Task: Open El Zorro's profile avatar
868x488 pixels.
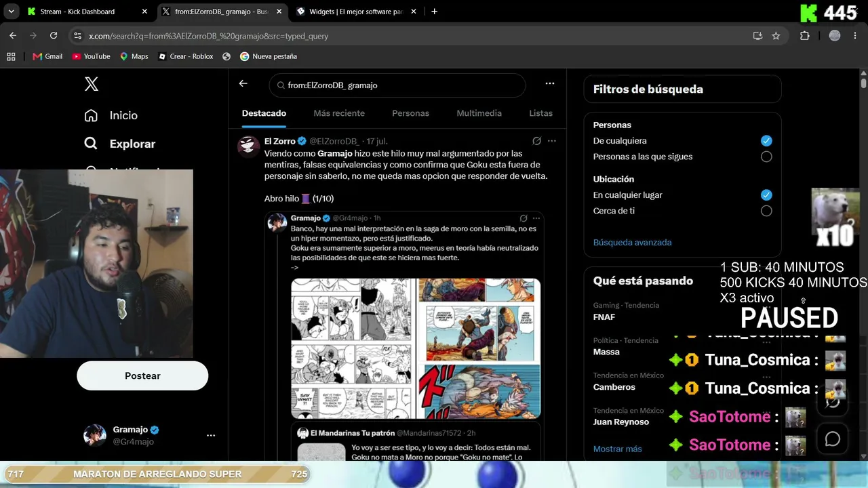Action: point(249,146)
